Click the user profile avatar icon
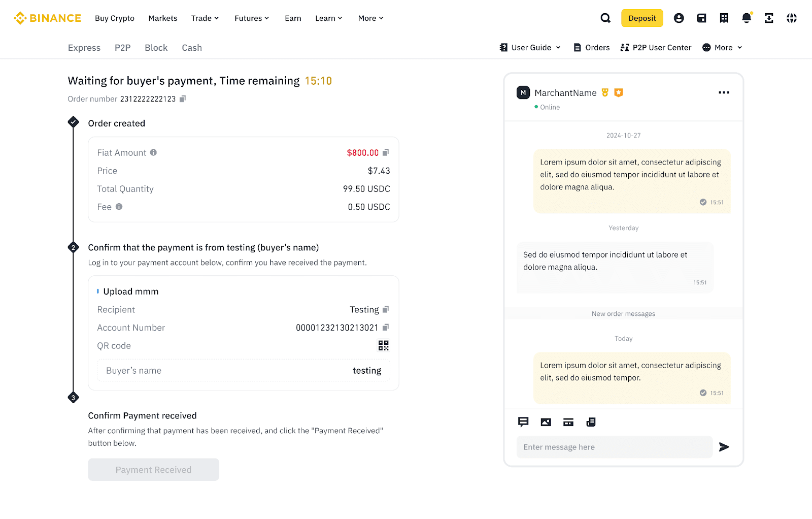Screen dimensions: 812x519 679,18
